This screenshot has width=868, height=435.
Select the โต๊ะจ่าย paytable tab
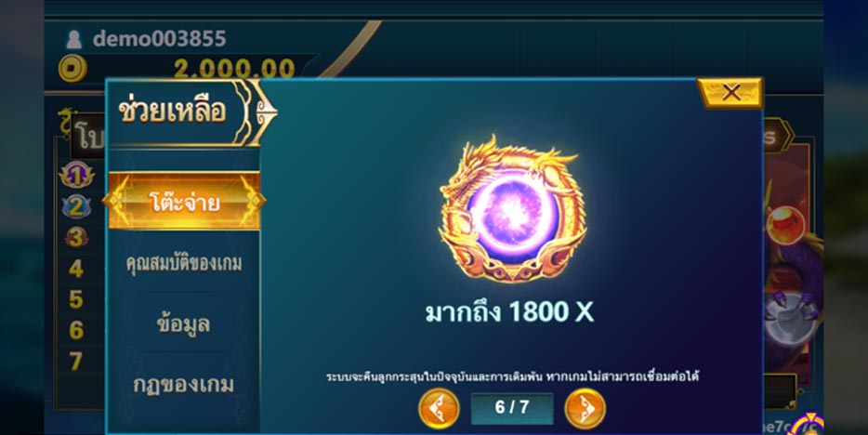tap(184, 202)
